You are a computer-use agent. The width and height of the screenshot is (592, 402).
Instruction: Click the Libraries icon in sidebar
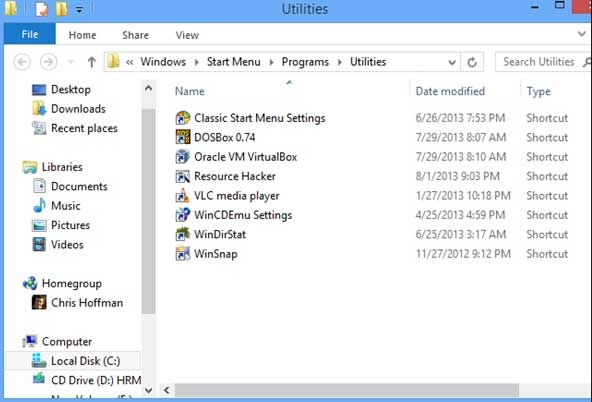tap(29, 167)
